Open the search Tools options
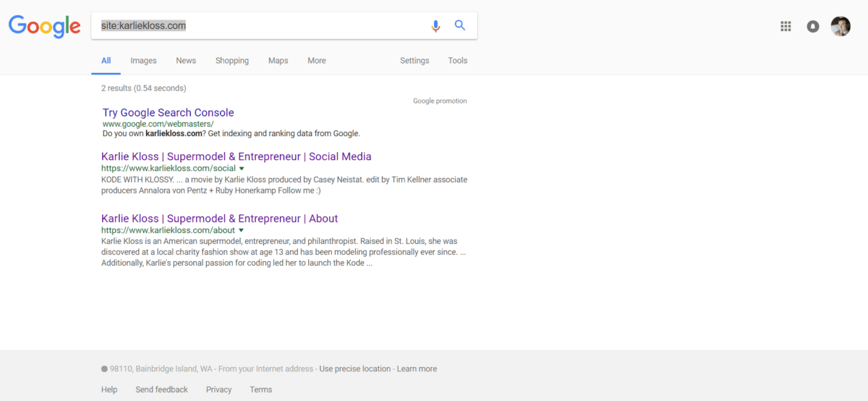The width and height of the screenshot is (868, 401). coord(458,61)
